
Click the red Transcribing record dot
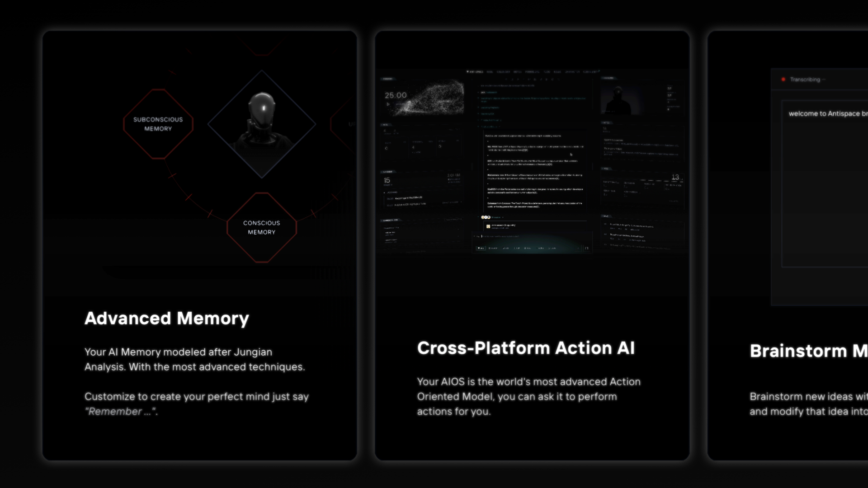coord(783,80)
